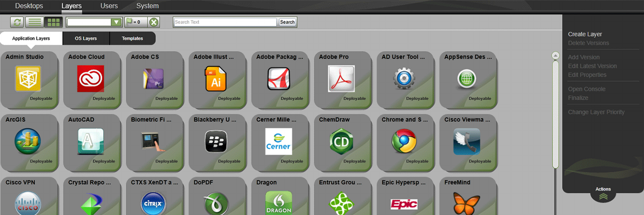Toggle the flag filter button
Viewport: 644px width, 215px height.
135,22
